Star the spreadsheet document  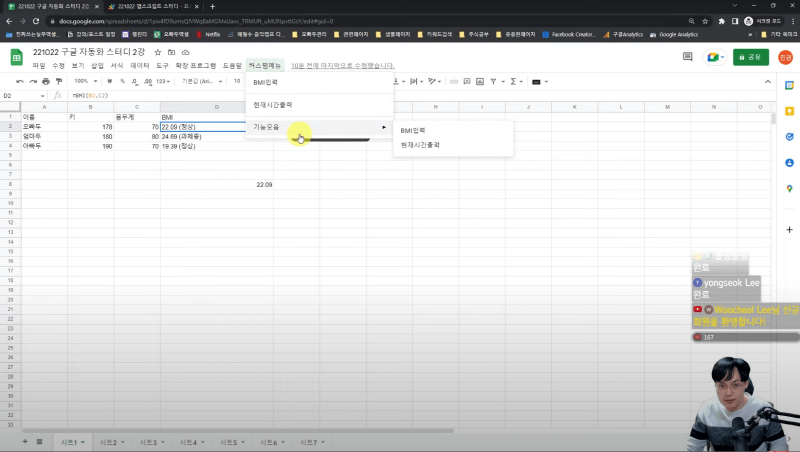click(x=158, y=53)
